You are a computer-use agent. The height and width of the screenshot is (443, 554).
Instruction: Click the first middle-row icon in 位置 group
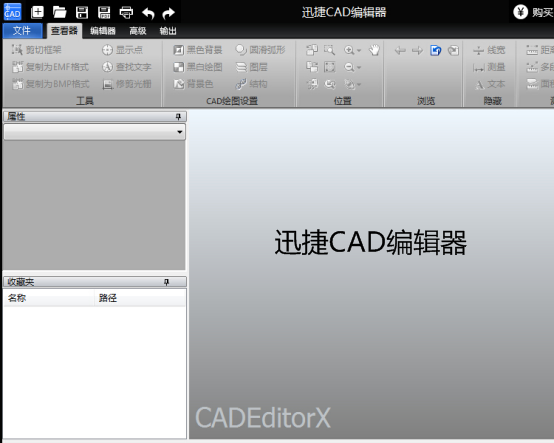coord(312,67)
